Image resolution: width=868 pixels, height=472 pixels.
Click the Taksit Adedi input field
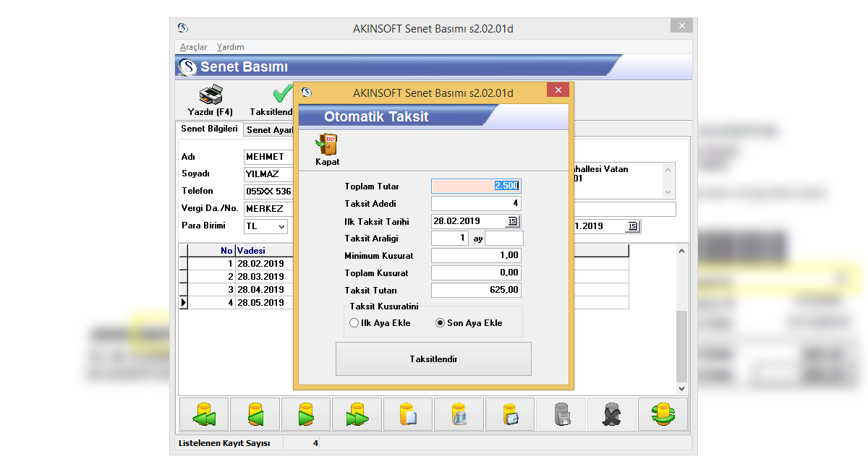(475, 204)
